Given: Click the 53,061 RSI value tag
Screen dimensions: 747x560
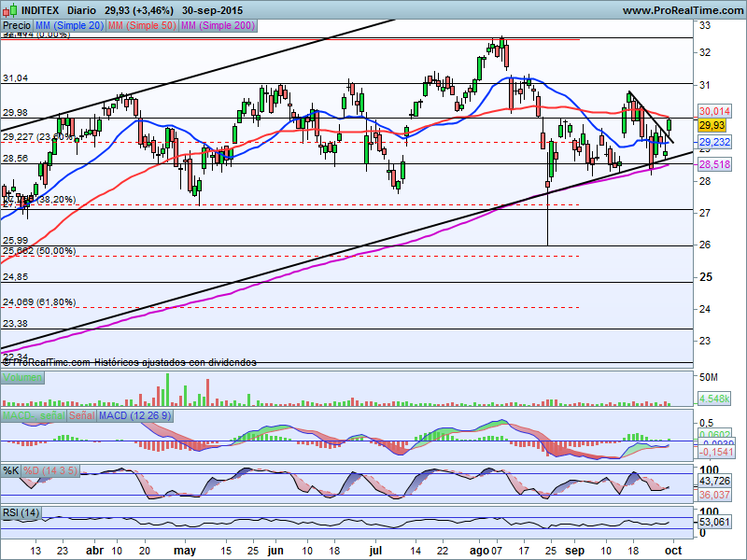Looking at the screenshot, I should click(714, 522).
